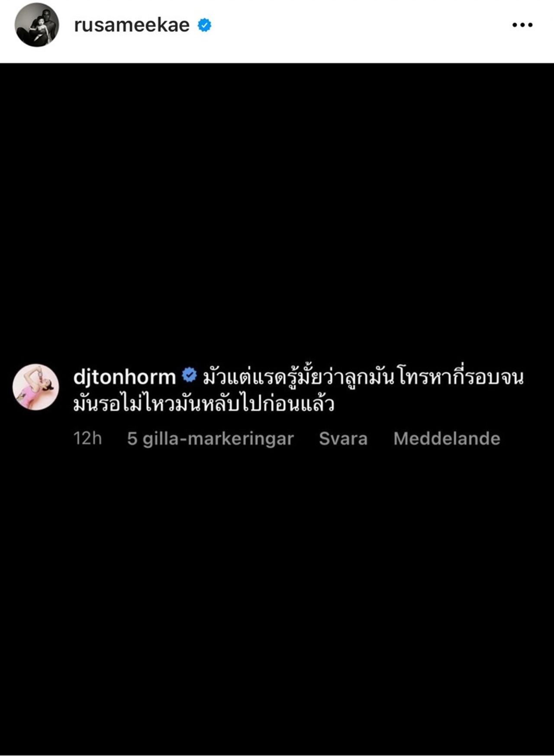
Task: View the 5 gilla-markeringar likes list
Action: [x=210, y=439]
